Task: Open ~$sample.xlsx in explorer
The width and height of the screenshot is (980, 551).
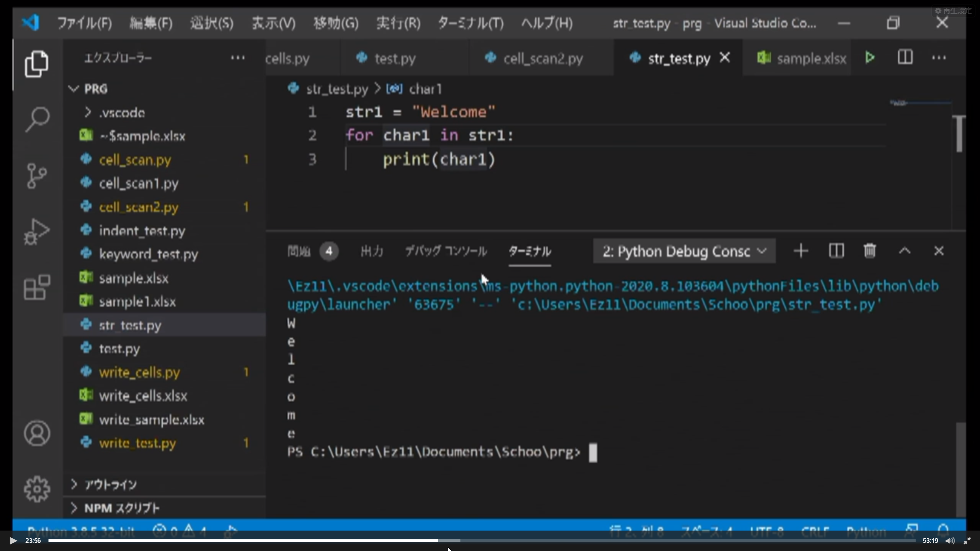Action: 164,136
